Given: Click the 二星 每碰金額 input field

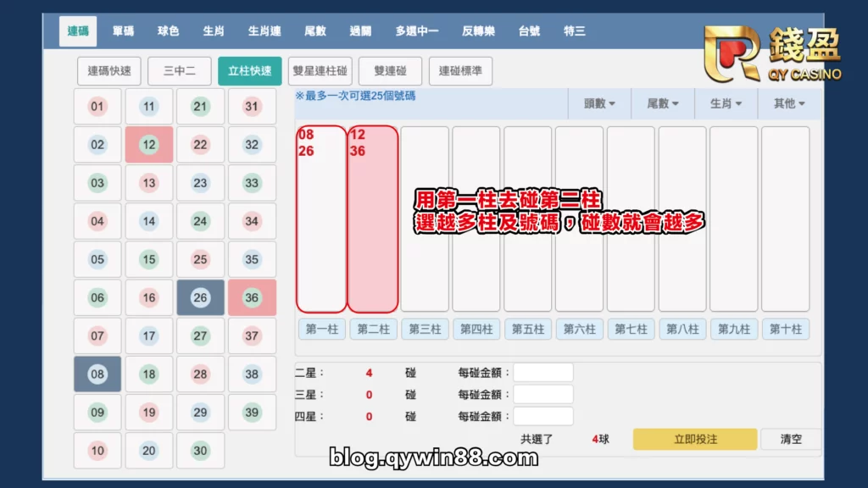Looking at the screenshot, I should (x=543, y=371).
